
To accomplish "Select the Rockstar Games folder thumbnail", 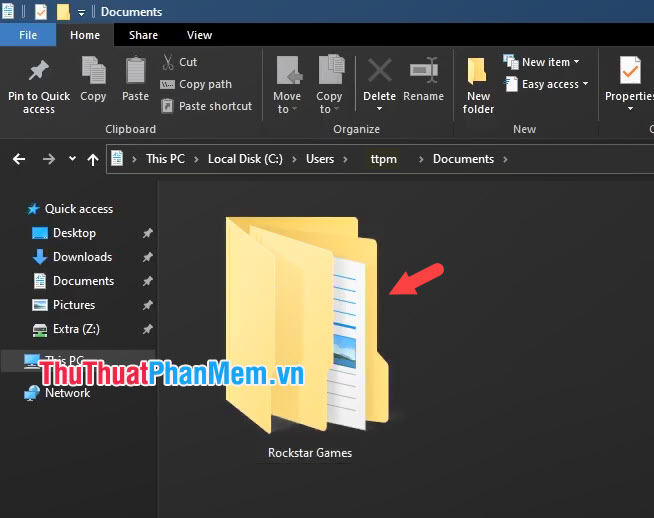I will click(x=307, y=324).
